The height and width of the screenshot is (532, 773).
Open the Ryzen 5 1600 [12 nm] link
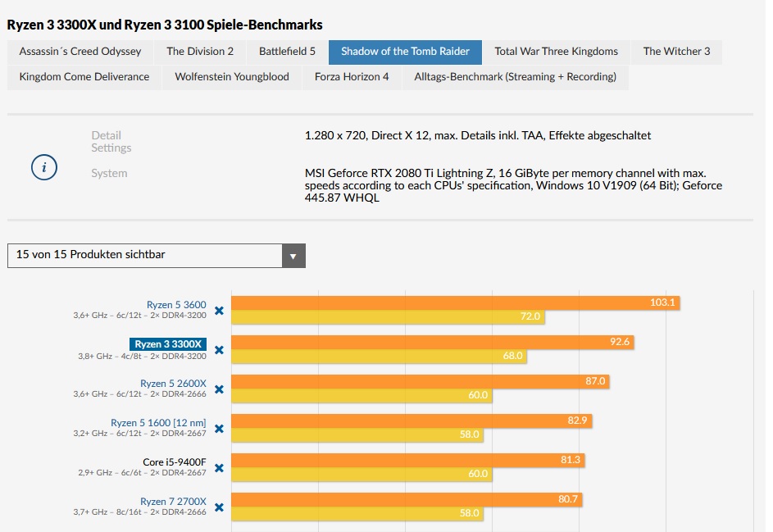pyautogui.click(x=158, y=423)
